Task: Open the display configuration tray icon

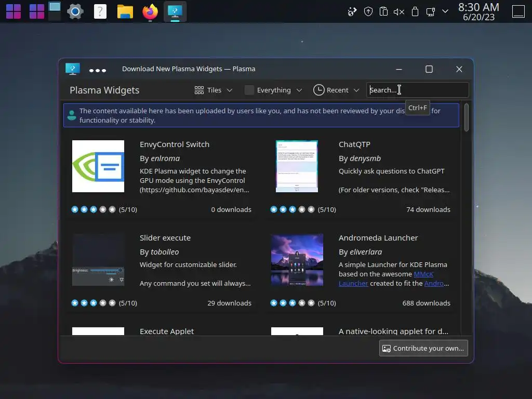Action: click(x=431, y=12)
